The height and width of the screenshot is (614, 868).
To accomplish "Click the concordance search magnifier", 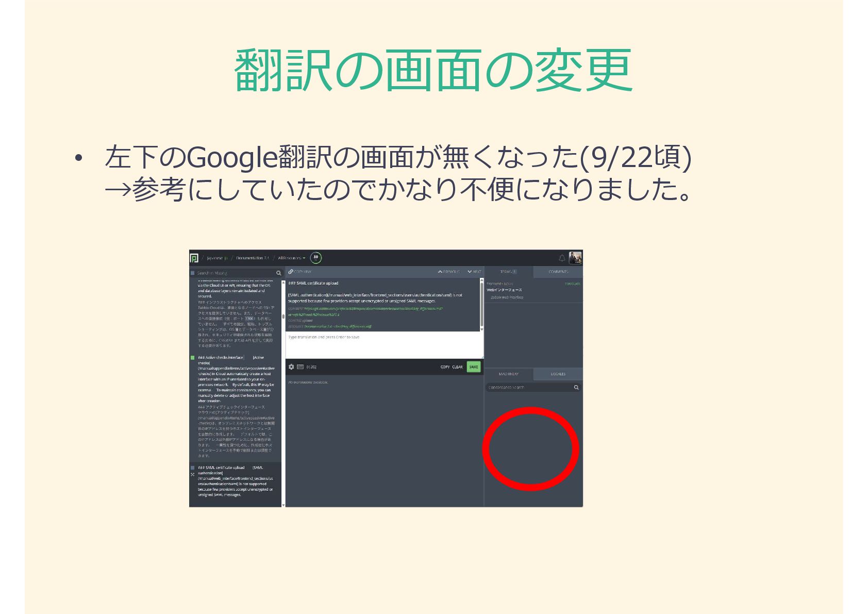I will pos(576,387).
